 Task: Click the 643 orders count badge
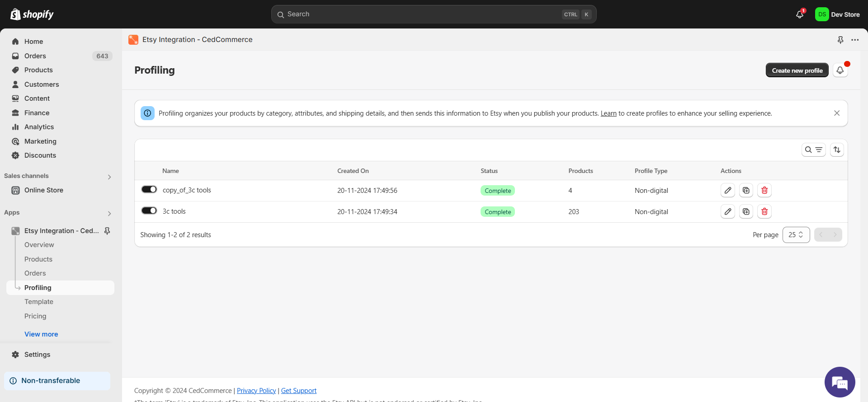pyautogui.click(x=102, y=56)
